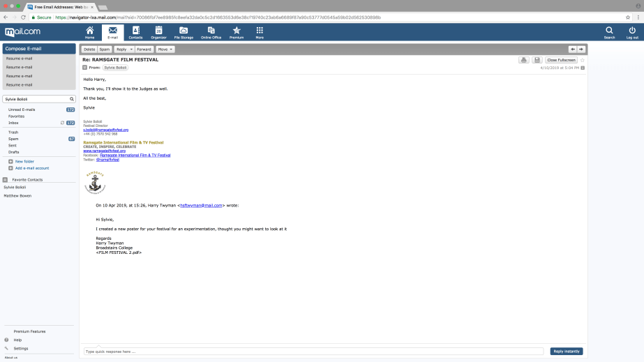Viewport: 644px width, 362px height.
Task: Open the Favorites folder
Action: [17, 116]
